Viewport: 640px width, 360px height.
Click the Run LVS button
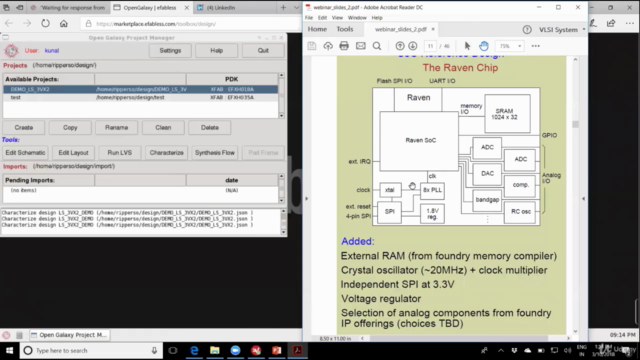[120, 153]
